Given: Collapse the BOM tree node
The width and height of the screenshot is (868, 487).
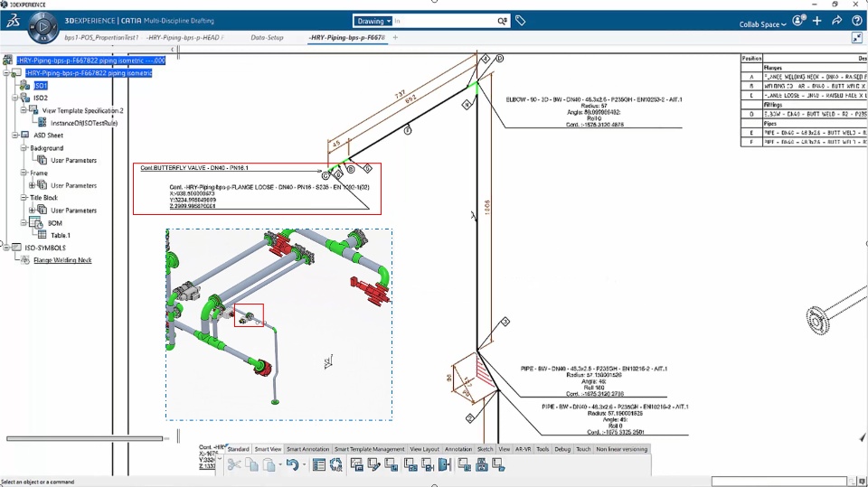Looking at the screenshot, I should [x=24, y=223].
